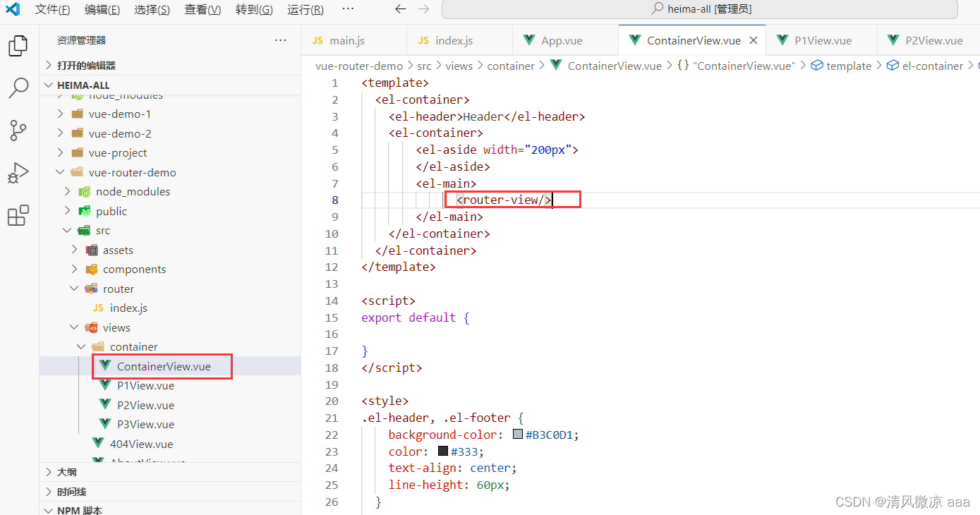Collapse the views folder
Screen dimensions: 980x515
[x=74, y=327]
